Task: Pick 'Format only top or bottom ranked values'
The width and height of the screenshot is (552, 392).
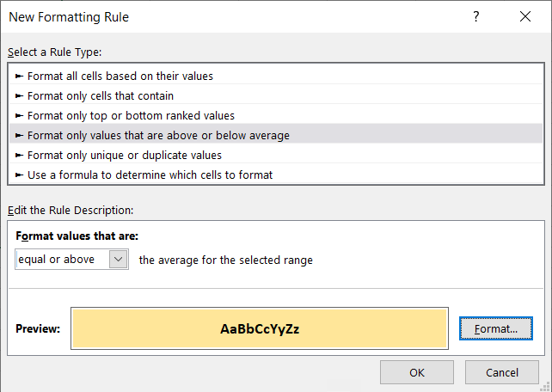Action: click(276, 115)
